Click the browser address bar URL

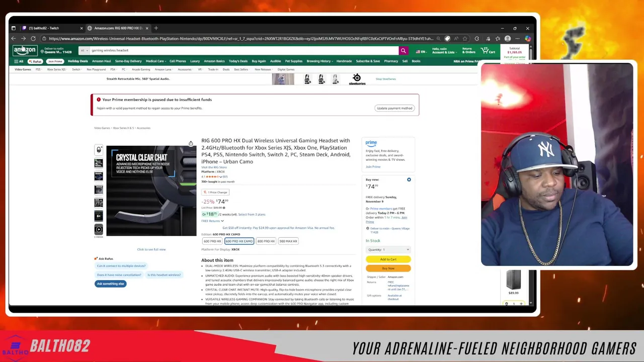[240, 39]
